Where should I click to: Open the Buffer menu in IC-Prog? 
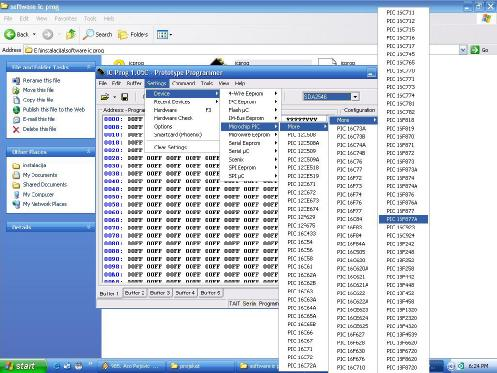[x=134, y=83]
